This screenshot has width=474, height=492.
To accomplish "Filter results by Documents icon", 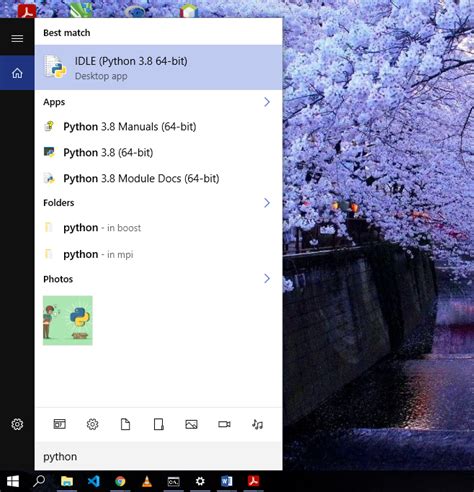I will pyautogui.click(x=125, y=424).
